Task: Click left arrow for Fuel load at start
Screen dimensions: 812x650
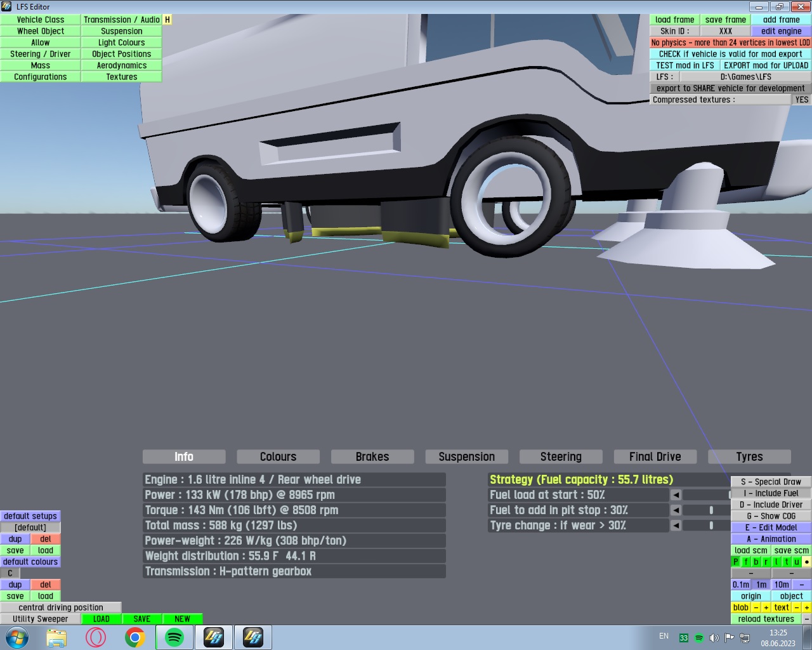Action: 676,495
